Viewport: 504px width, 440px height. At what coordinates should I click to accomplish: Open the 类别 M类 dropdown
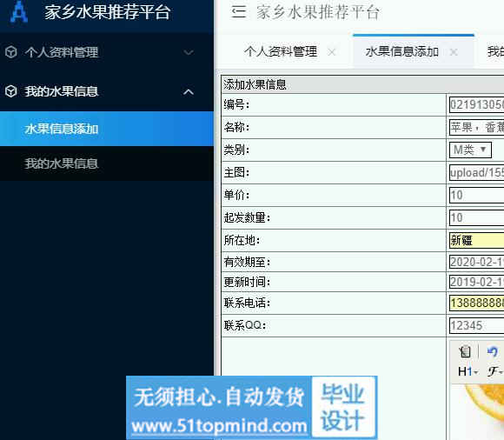click(470, 150)
